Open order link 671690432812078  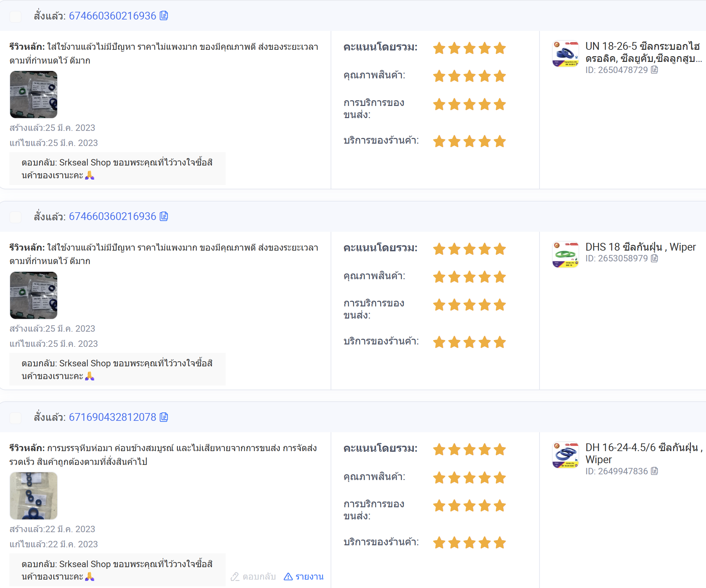click(113, 417)
